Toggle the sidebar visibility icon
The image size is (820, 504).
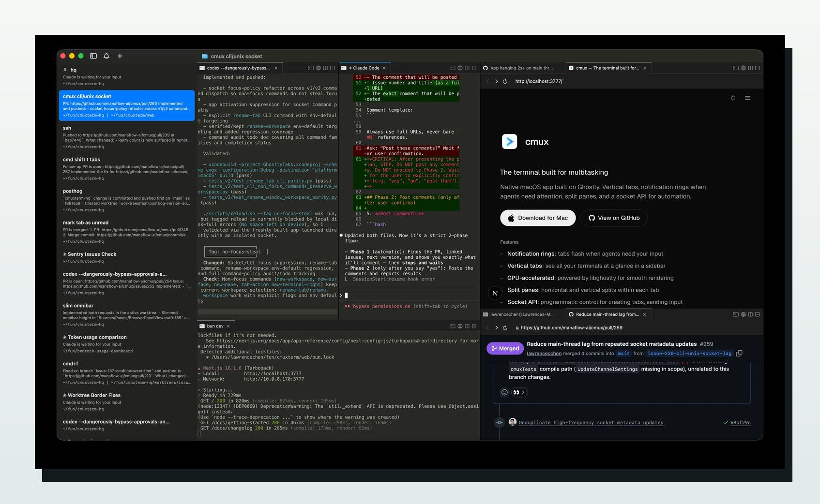click(x=93, y=56)
